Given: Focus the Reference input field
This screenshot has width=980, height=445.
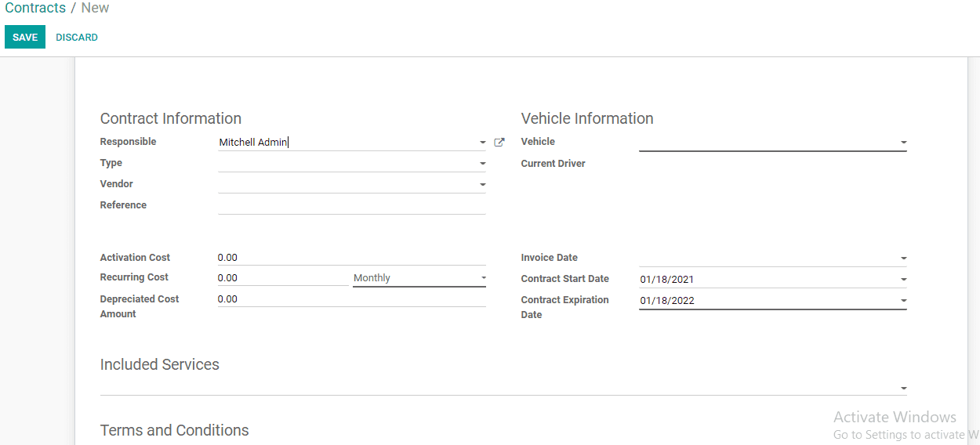Looking at the screenshot, I should [352, 205].
